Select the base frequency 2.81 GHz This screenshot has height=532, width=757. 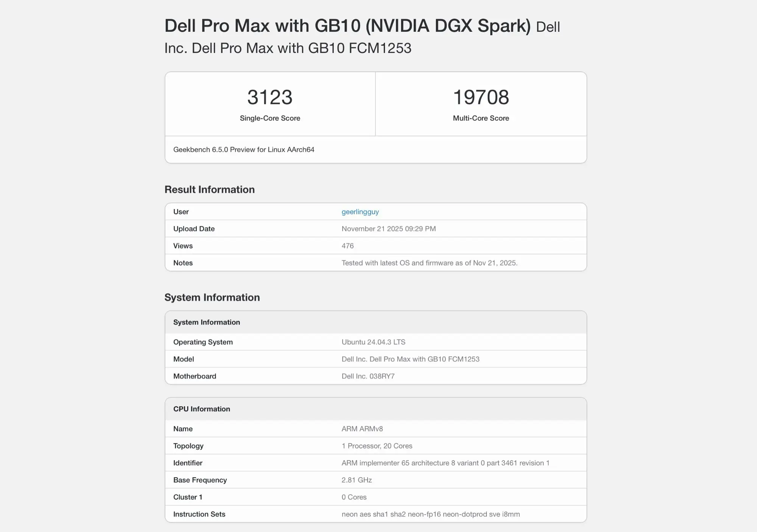click(x=357, y=480)
